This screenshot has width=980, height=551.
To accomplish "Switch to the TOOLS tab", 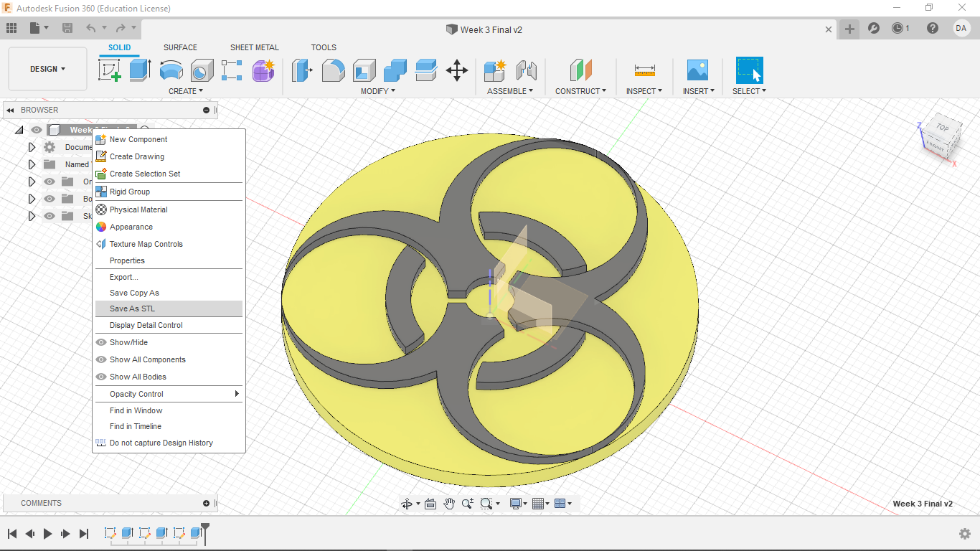I will pyautogui.click(x=324, y=47).
